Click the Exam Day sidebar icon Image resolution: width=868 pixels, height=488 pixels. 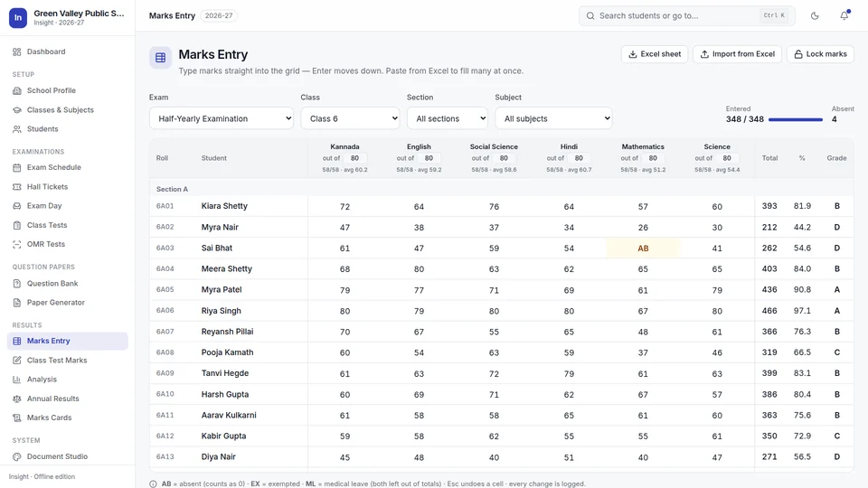[16, 206]
